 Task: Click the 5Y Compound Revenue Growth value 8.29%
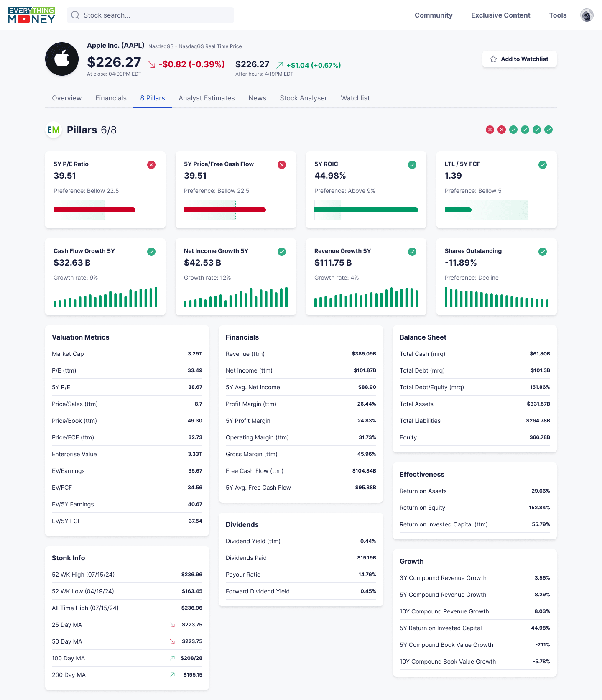point(542,595)
